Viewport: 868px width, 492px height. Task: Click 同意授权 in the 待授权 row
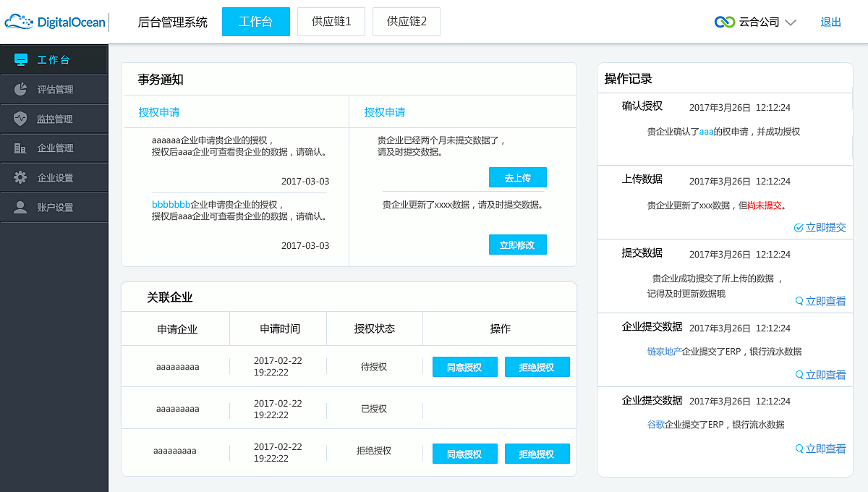pyautogui.click(x=465, y=367)
